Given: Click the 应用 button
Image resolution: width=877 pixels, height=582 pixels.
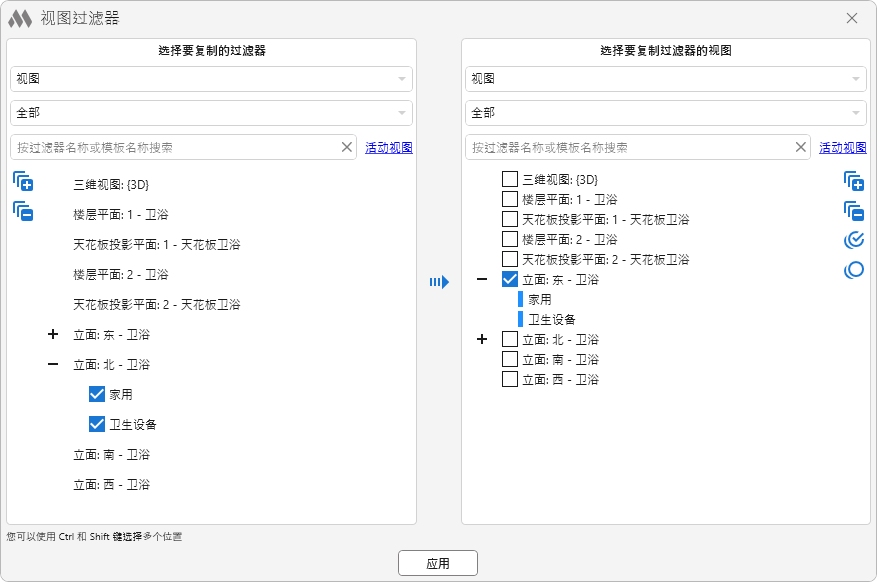Looking at the screenshot, I should tap(437, 563).
